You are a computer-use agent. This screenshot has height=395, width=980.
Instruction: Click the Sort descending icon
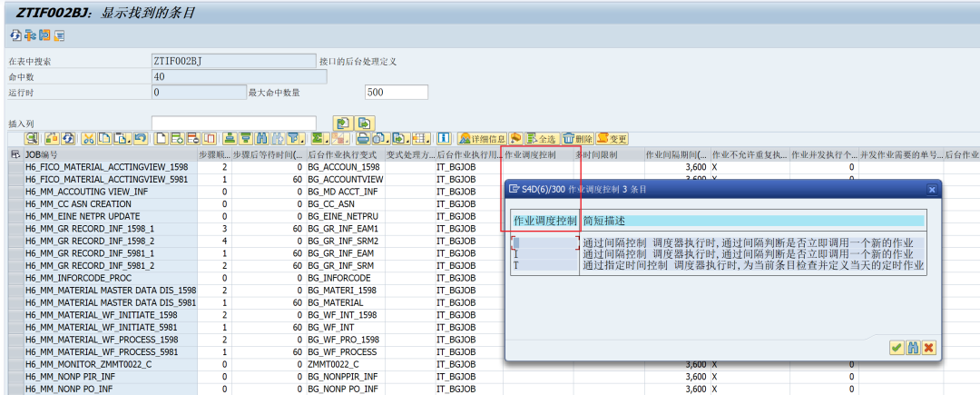[x=246, y=138]
